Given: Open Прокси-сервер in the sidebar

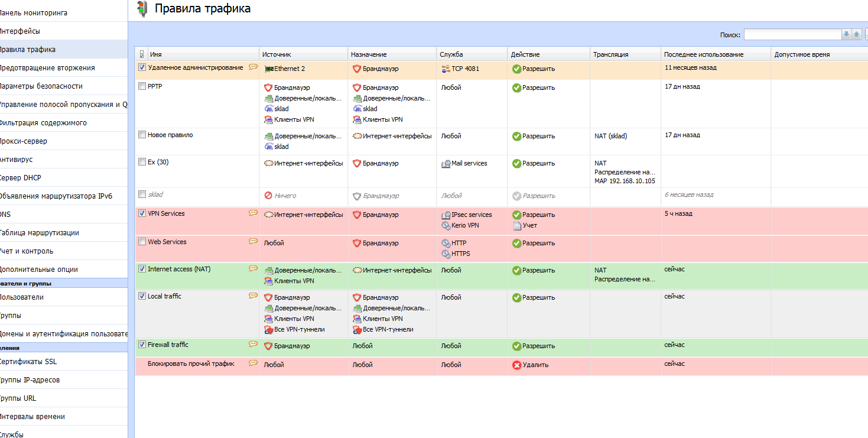Looking at the screenshot, I should pyautogui.click(x=64, y=141).
